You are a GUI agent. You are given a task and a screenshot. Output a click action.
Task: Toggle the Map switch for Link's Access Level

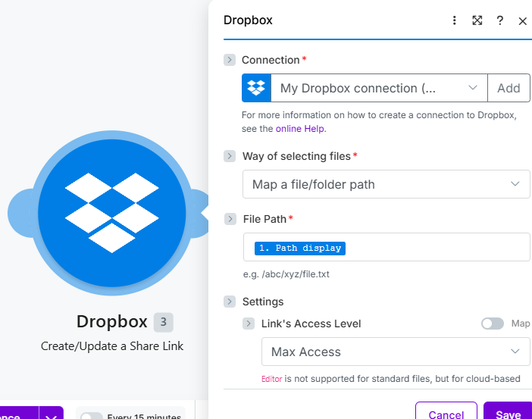click(493, 324)
